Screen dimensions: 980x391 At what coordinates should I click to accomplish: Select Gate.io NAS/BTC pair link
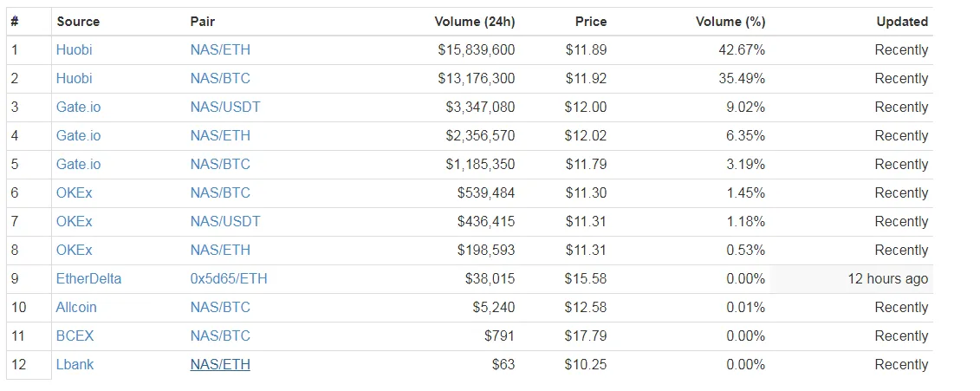click(x=220, y=165)
